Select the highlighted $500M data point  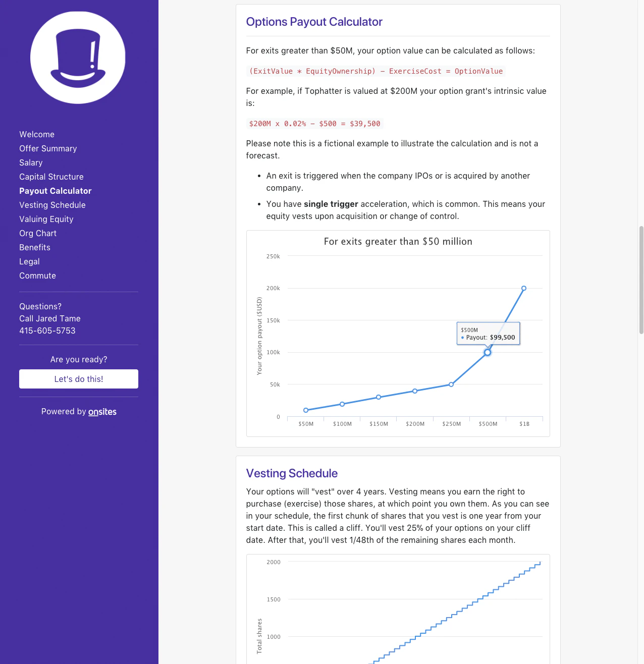[487, 353]
